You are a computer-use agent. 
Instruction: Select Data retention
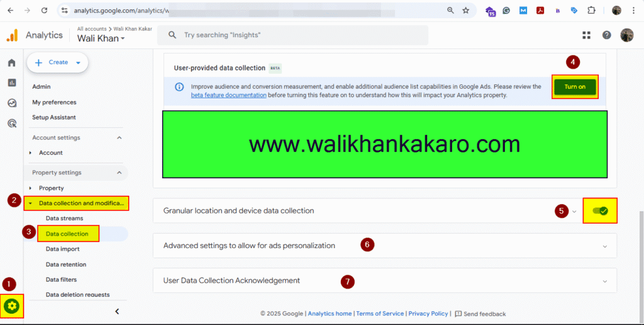pyautogui.click(x=66, y=265)
